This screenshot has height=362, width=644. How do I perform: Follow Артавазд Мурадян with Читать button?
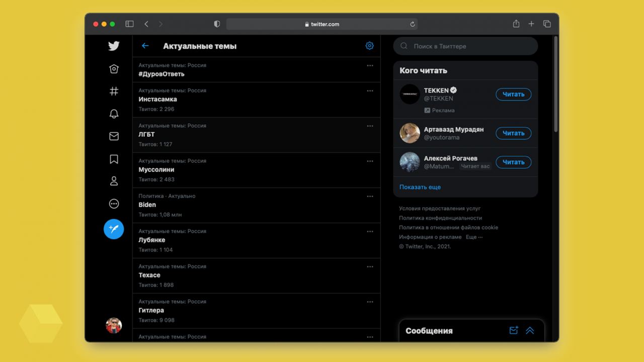514,133
